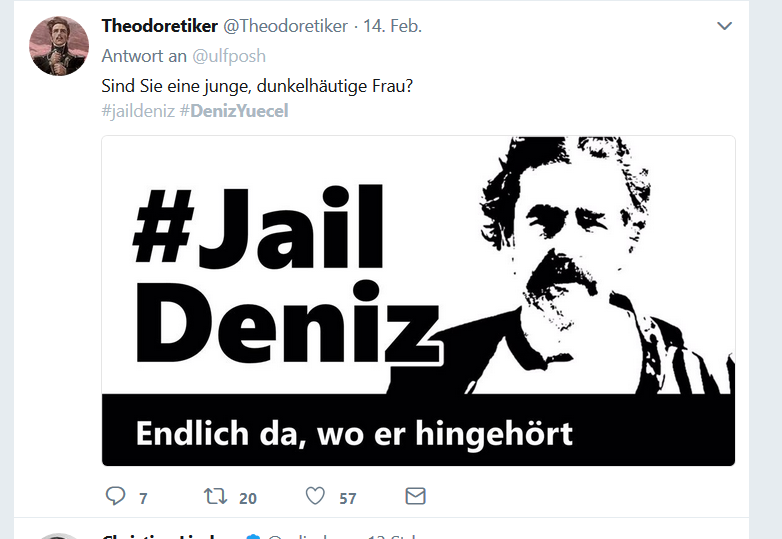Expand tweet options with the chevron arrow
The image size is (782, 539).
pos(724,26)
